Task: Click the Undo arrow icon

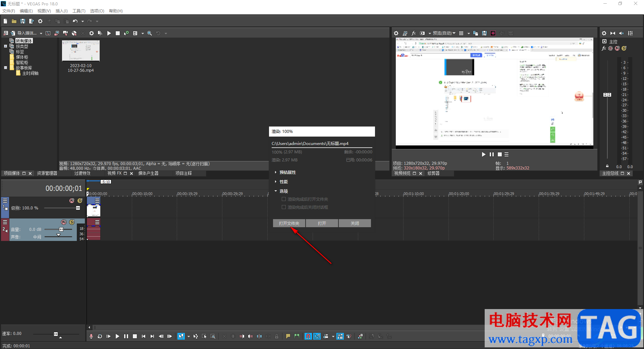Action: pos(75,21)
